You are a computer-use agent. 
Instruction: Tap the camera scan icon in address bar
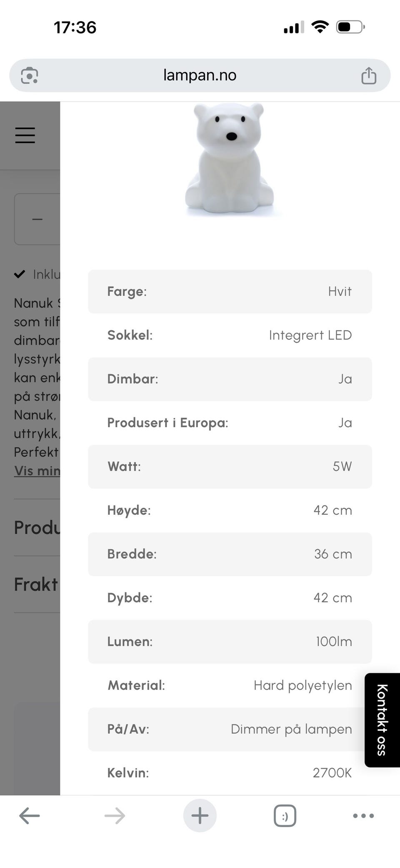click(x=30, y=75)
